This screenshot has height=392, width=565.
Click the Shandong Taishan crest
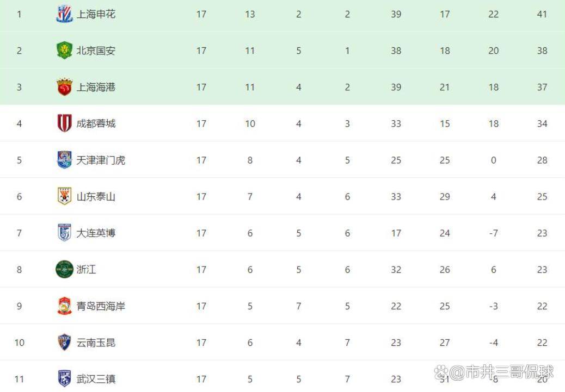64,196
